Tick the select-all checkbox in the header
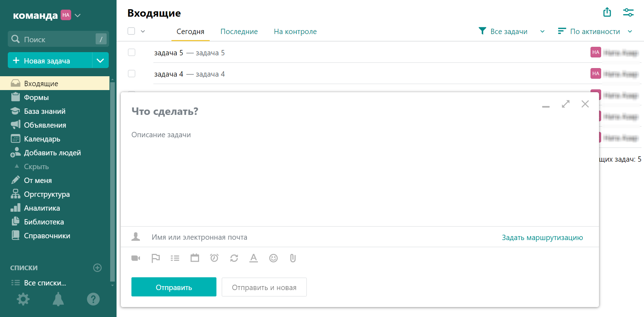 point(131,31)
